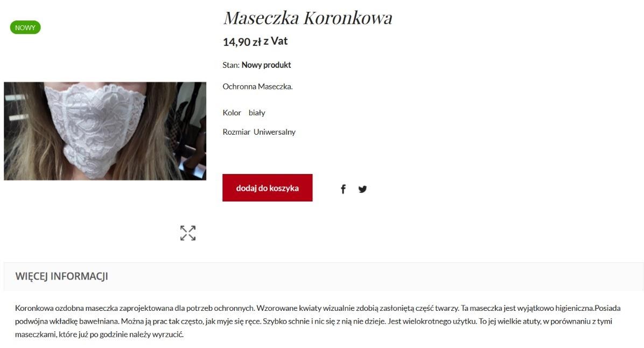The image size is (644, 348).
Task: Click the sentence 'Jest wielokrotnego użytku'
Action: (432, 321)
